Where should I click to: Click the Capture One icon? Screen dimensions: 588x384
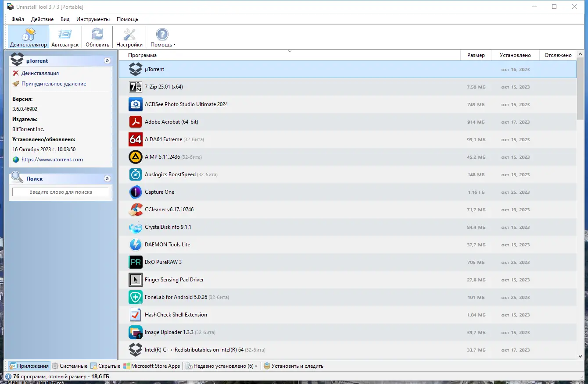[x=136, y=192]
